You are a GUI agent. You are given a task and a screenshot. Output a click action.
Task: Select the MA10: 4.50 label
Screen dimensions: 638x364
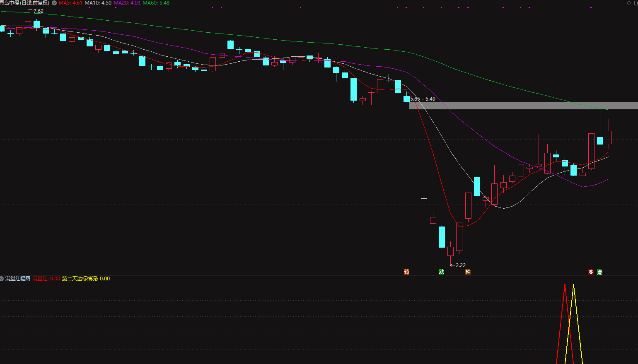[x=98, y=3]
